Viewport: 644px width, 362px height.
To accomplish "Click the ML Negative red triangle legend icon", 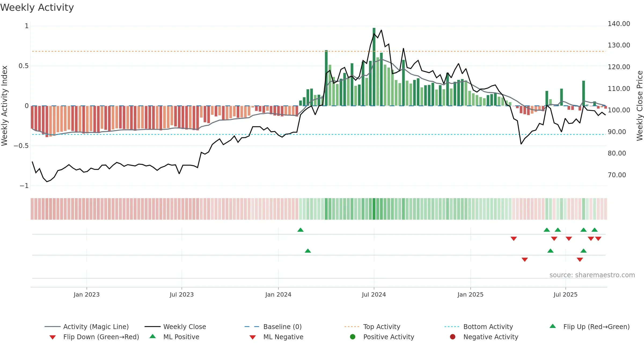I will (253, 337).
